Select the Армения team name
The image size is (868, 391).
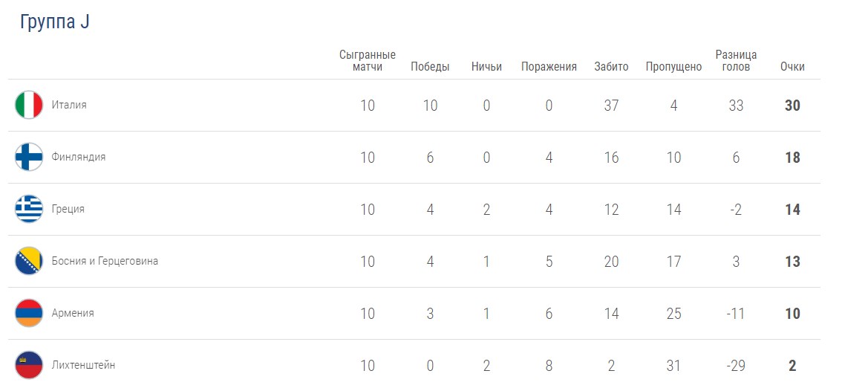73,313
